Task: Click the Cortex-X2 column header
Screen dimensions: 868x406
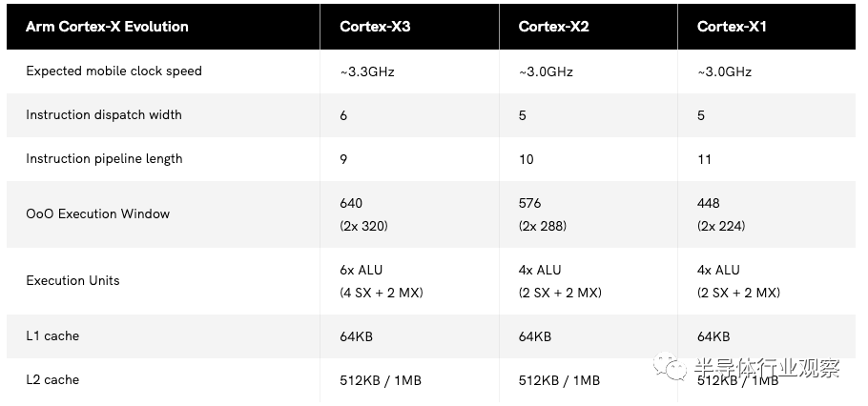Action: tap(553, 27)
